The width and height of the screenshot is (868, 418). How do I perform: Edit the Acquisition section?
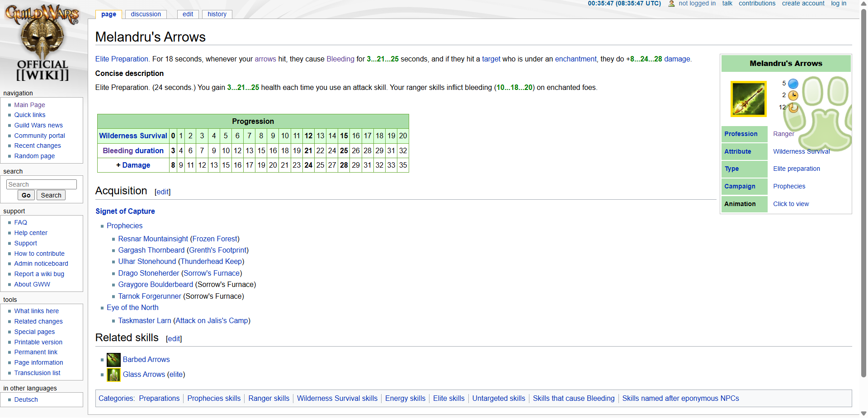[x=163, y=192]
